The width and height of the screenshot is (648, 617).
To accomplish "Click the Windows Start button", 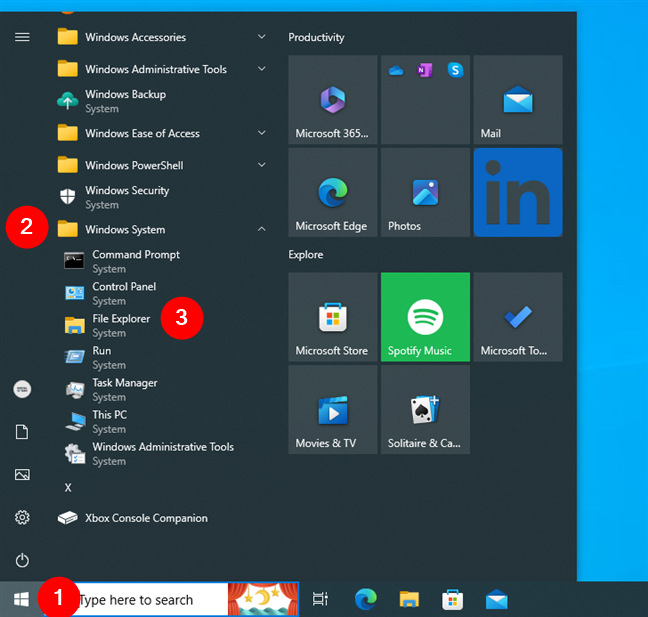I will click(21, 599).
